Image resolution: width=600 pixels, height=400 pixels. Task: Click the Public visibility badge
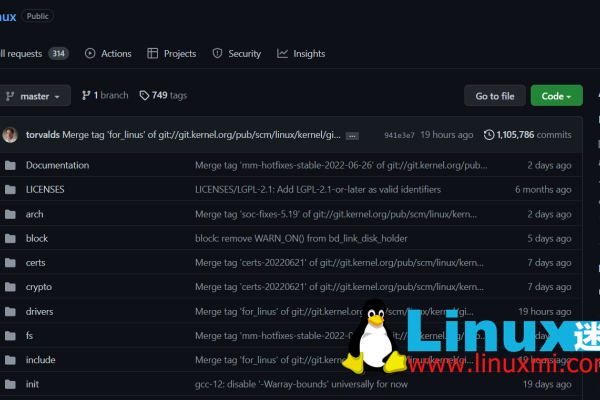pos(38,16)
